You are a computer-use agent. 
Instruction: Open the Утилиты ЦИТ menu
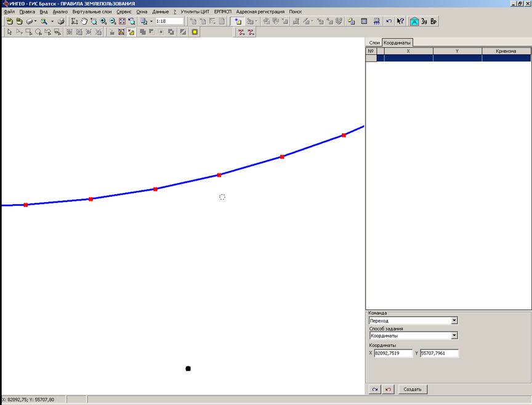point(195,12)
